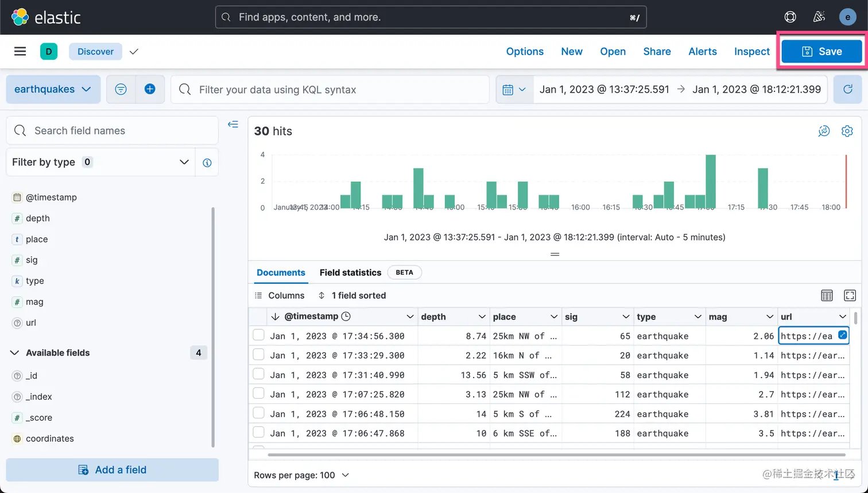Click the Add a field button
The image size is (868, 493).
113,469
